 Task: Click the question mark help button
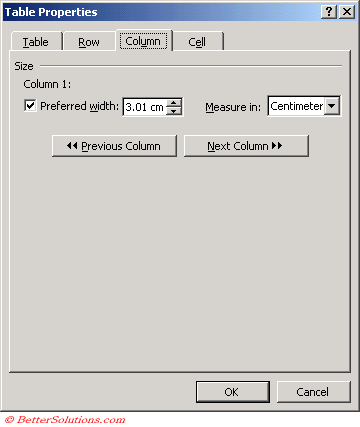(329, 12)
